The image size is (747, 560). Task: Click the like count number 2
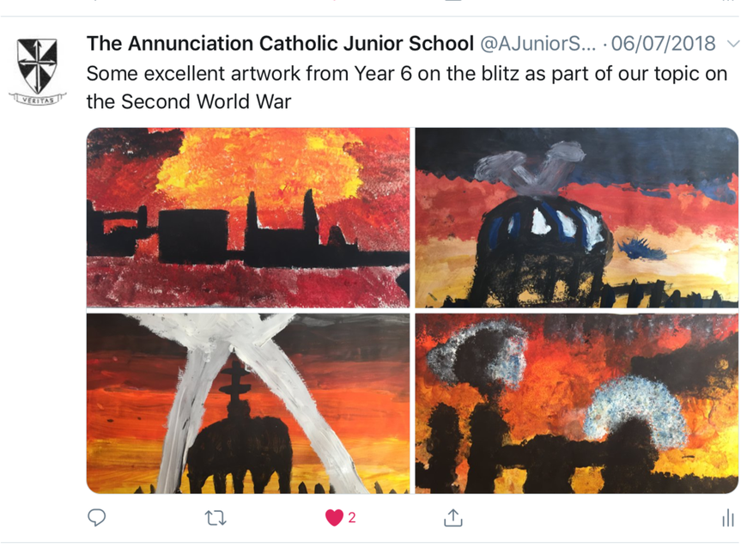coord(352,518)
